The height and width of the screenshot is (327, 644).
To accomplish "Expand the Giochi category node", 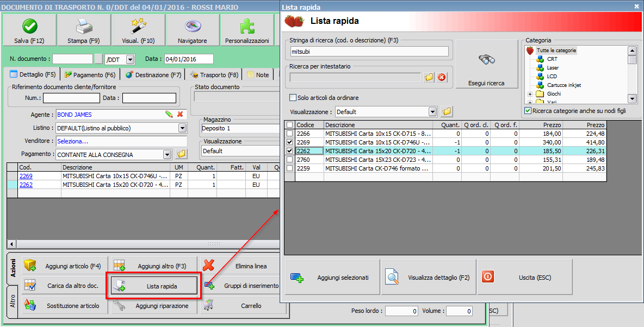I will [530, 94].
